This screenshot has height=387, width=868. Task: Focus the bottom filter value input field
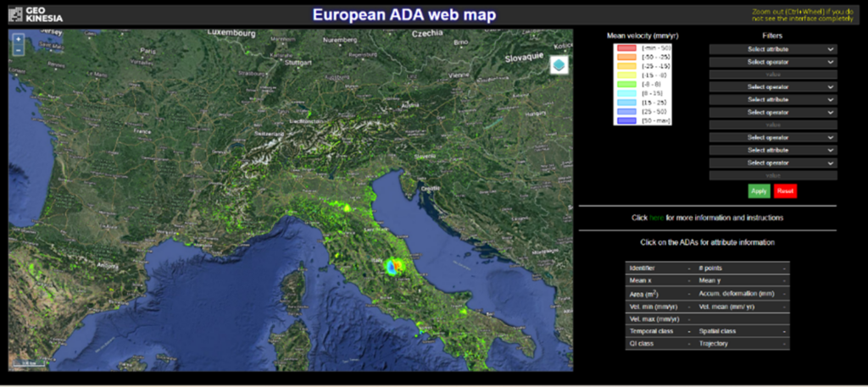coord(772,175)
